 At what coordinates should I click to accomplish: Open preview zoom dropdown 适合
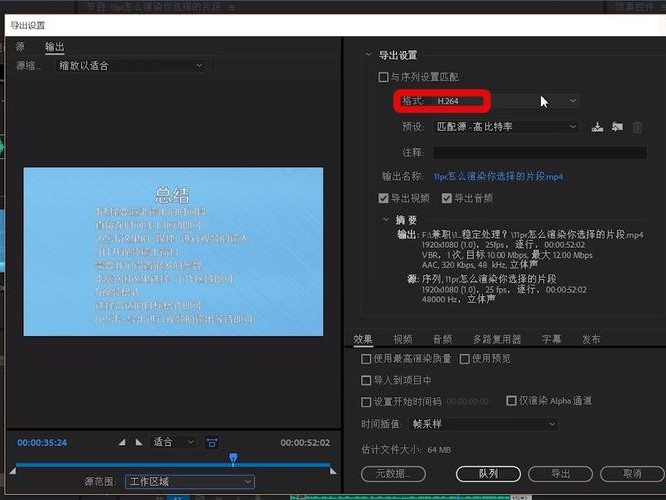(173, 442)
